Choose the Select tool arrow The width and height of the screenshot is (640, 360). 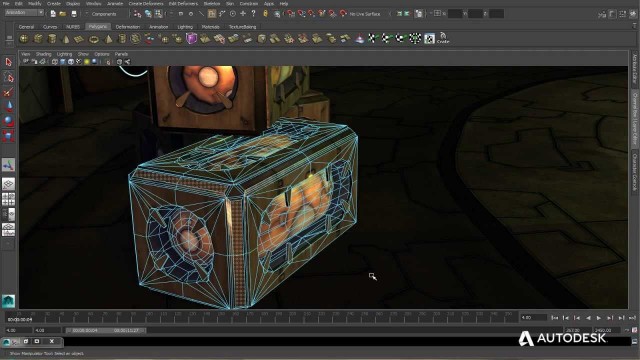(9, 62)
